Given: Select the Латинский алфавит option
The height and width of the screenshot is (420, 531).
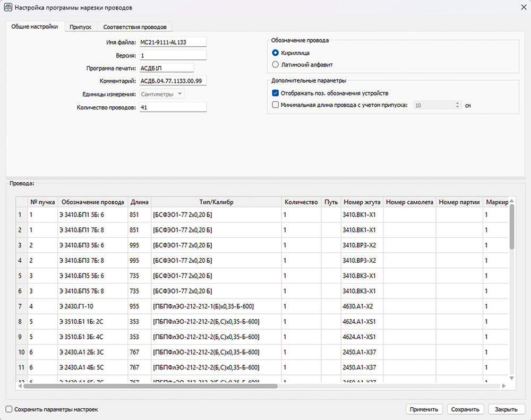Looking at the screenshot, I should pos(275,65).
